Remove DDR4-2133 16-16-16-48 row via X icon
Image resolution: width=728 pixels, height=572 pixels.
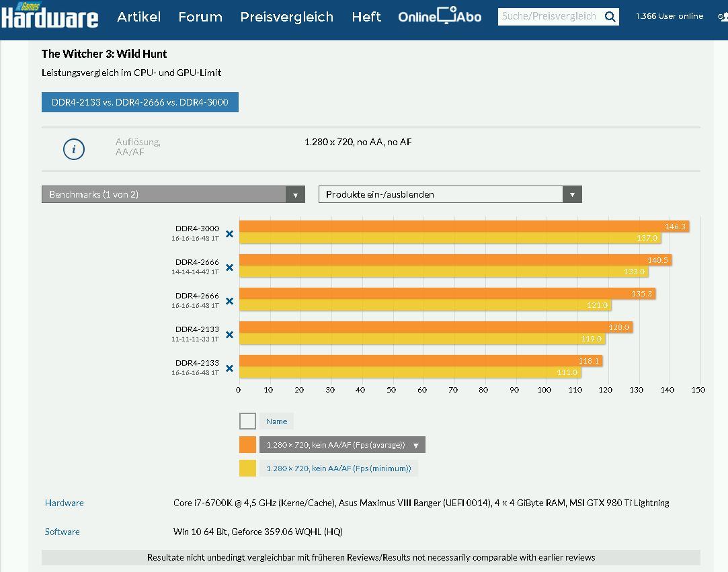(x=229, y=368)
